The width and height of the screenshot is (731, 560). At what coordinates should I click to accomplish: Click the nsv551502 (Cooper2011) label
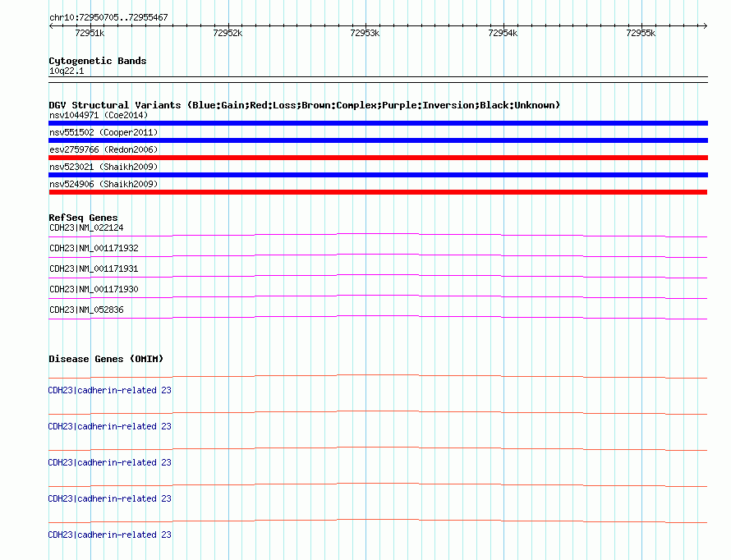click(103, 132)
